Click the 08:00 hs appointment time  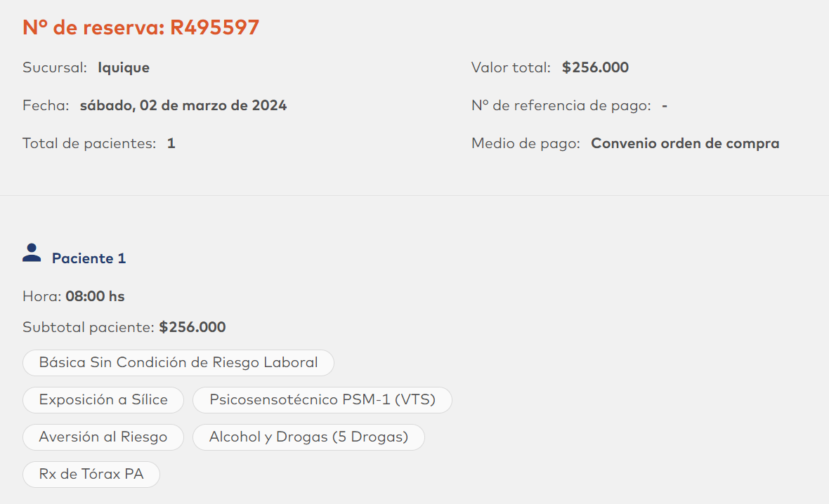pos(95,297)
